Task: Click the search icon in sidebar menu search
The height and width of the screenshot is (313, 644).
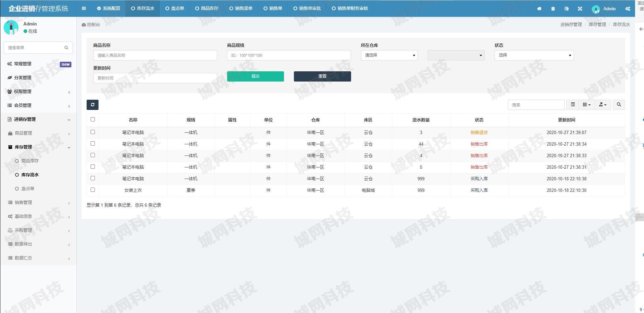Action: coord(66,48)
